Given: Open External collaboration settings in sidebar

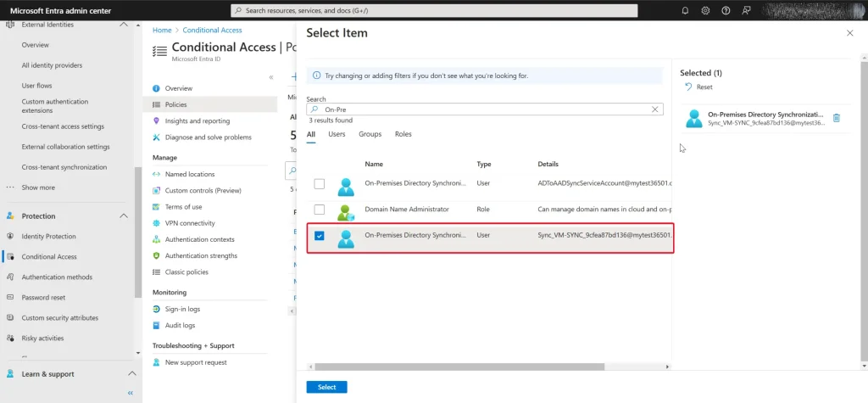Looking at the screenshot, I should (65, 147).
